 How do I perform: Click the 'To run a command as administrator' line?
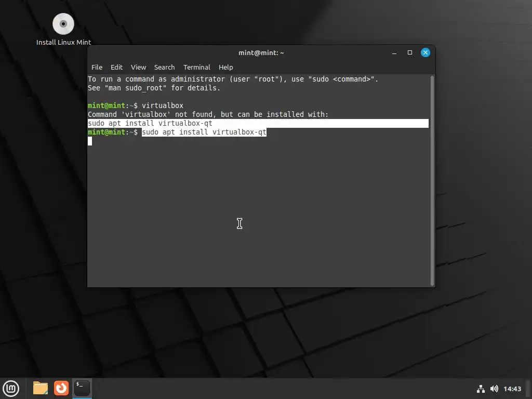(x=233, y=79)
